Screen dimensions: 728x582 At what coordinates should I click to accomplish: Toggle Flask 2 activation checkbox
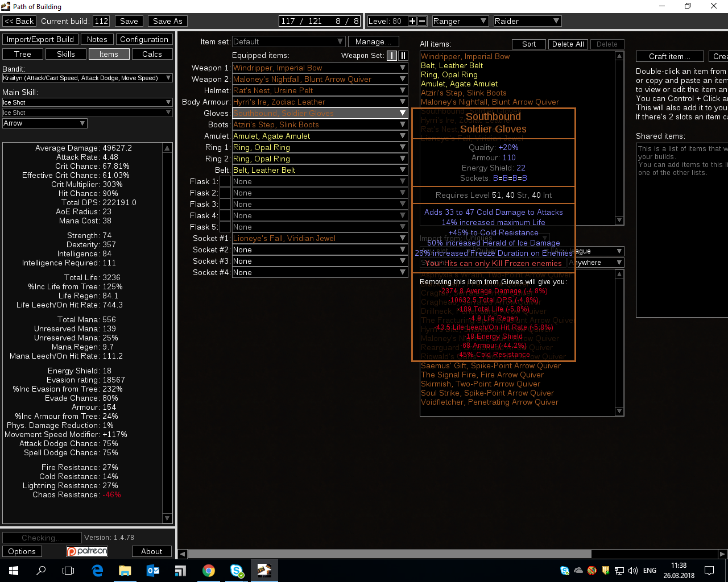(225, 193)
